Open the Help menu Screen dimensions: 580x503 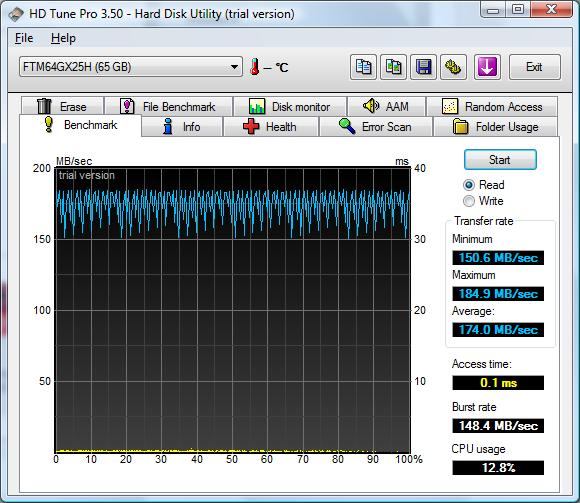[63, 38]
